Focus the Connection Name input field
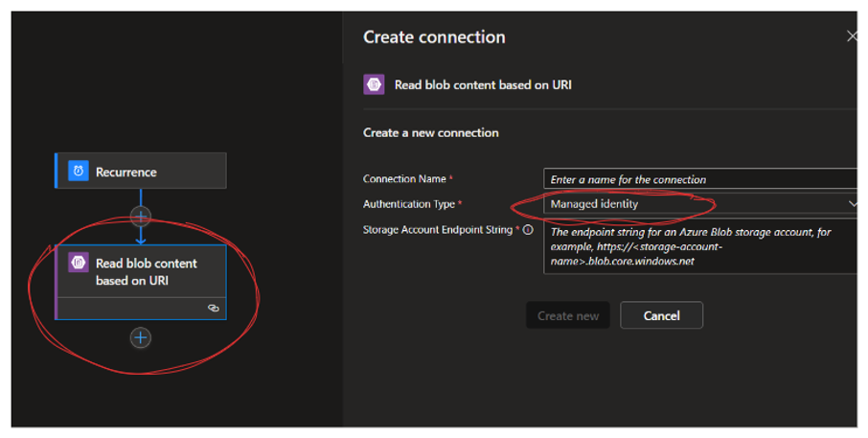Screen dimensions: 868x438 (x=700, y=179)
